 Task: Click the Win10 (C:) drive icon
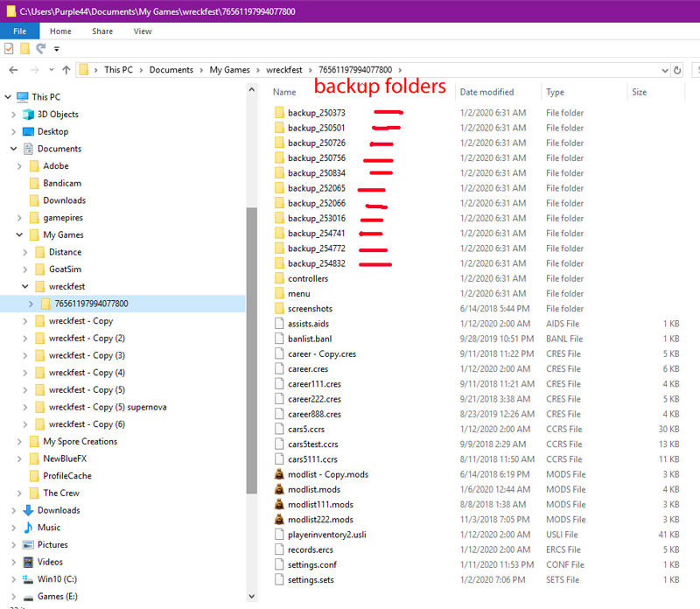click(x=28, y=579)
